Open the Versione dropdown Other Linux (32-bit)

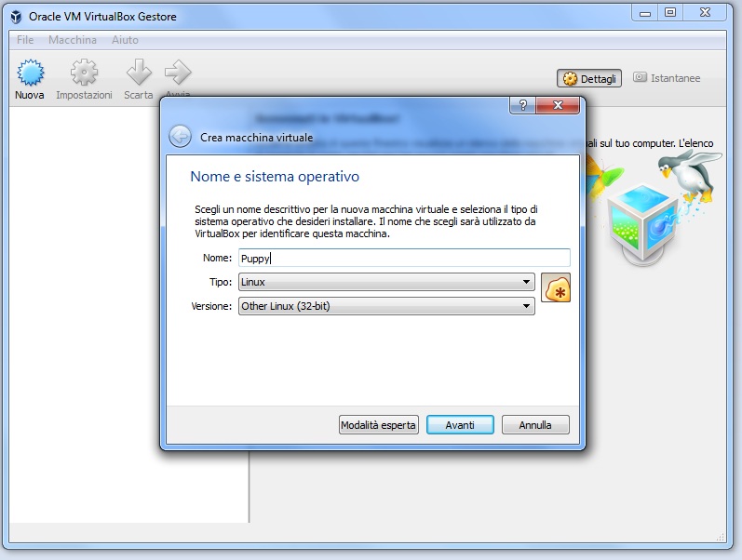[x=385, y=306]
